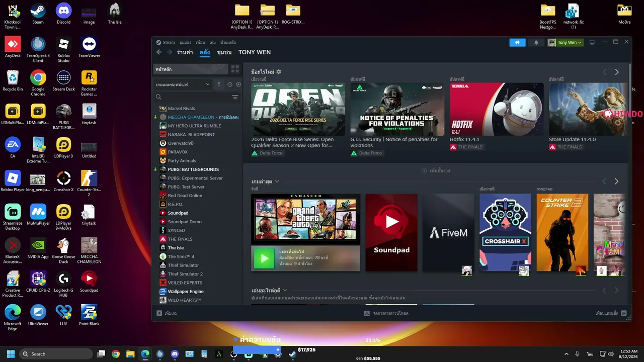644x362 pixels.
Task: Open File Explorer from the taskbar
Action: coord(130,354)
